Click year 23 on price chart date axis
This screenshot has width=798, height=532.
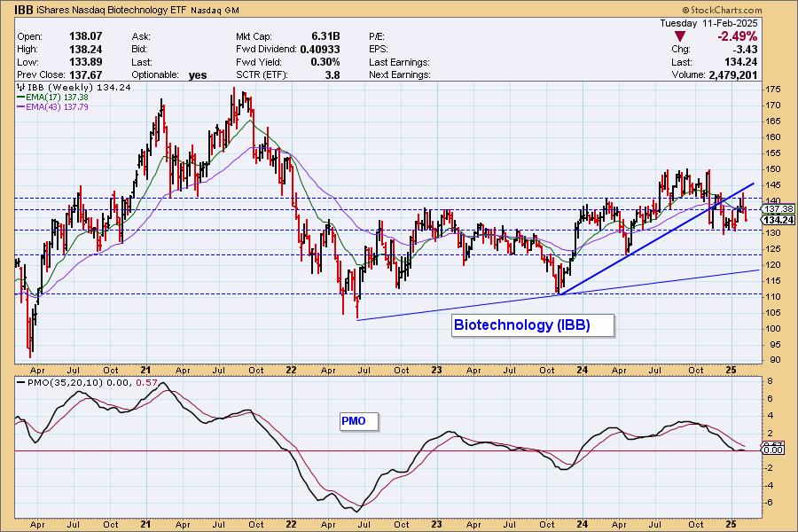tap(436, 370)
